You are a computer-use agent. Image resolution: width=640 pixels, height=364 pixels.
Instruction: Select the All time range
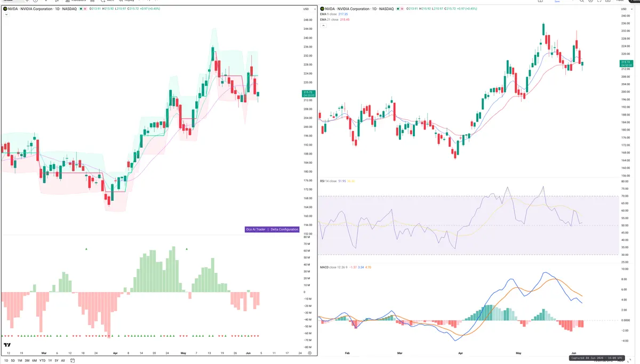click(x=63, y=360)
